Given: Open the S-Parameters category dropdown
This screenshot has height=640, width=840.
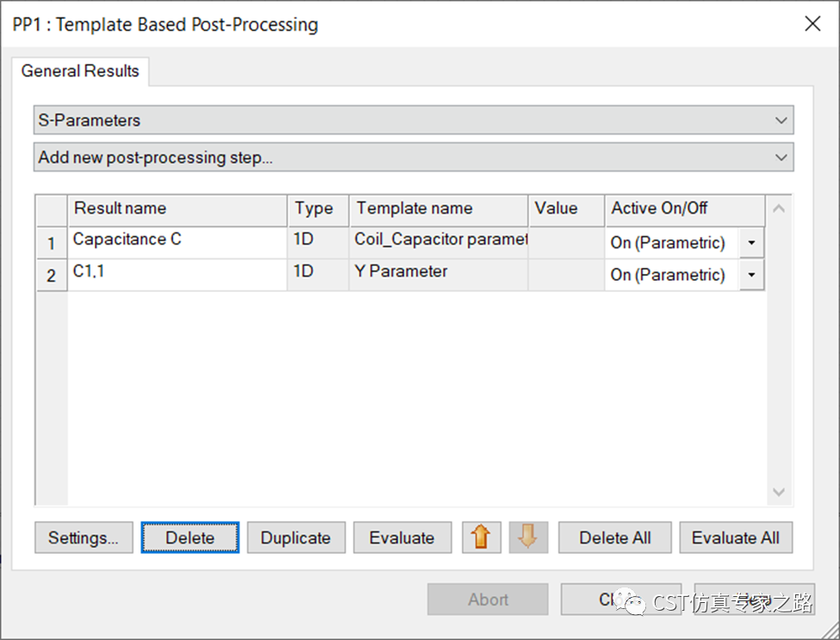Looking at the screenshot, I should click(x=414, y=121).
